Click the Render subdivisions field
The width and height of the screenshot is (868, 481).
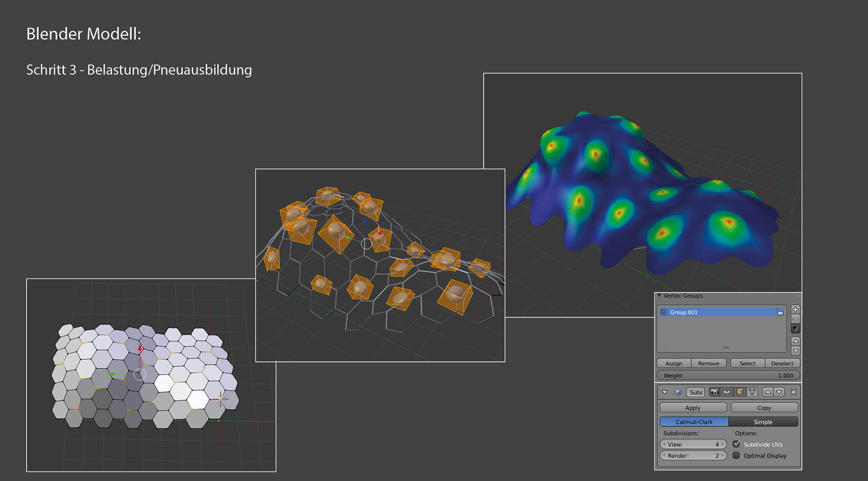[x=693, y=456]
